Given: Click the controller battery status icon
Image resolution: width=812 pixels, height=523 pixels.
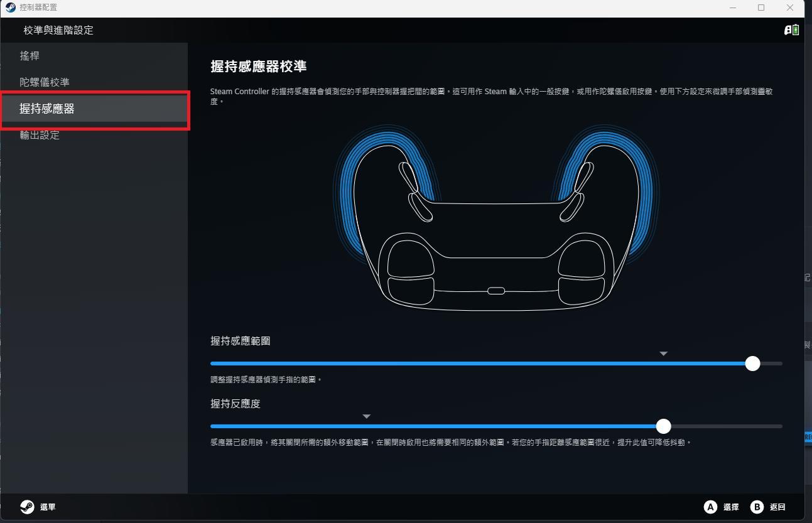Looking at the screenshot, I should point(791,30).
